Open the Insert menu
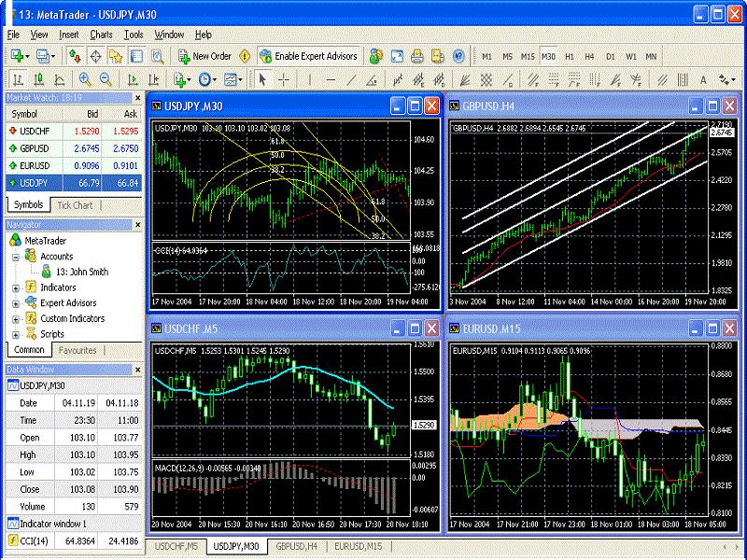Image resolution: width=747 pixels, height=560 pixels. 69,35
